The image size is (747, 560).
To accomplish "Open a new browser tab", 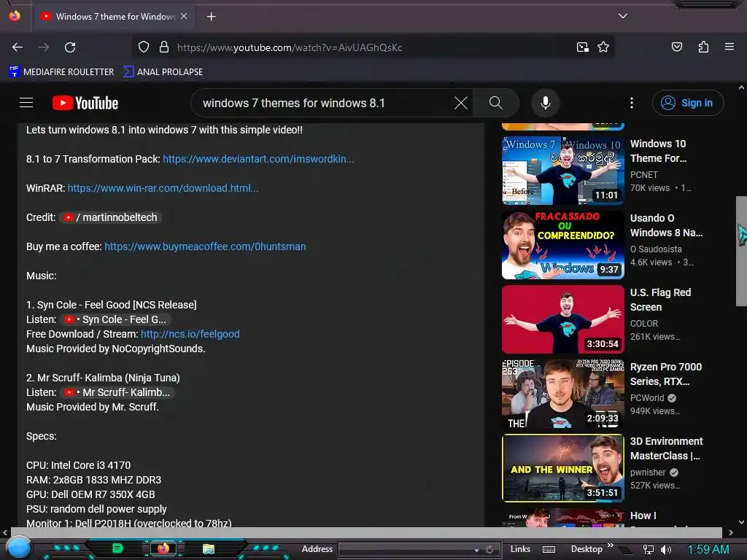I will (211, 17).
